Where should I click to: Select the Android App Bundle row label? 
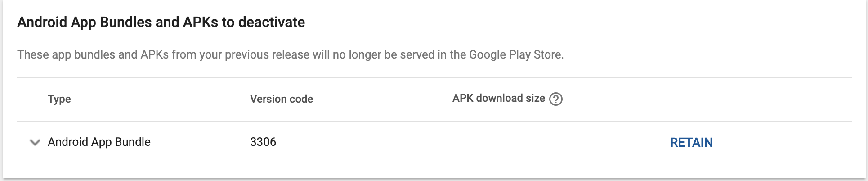pos(99,142)
